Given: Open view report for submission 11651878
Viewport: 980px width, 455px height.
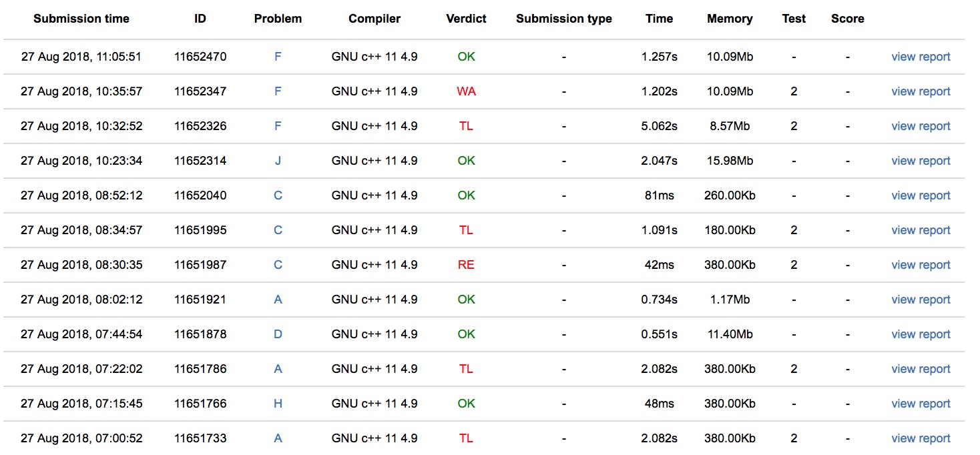Looking at the screenshot, I should pyautogui.click(x=921, y=334).
